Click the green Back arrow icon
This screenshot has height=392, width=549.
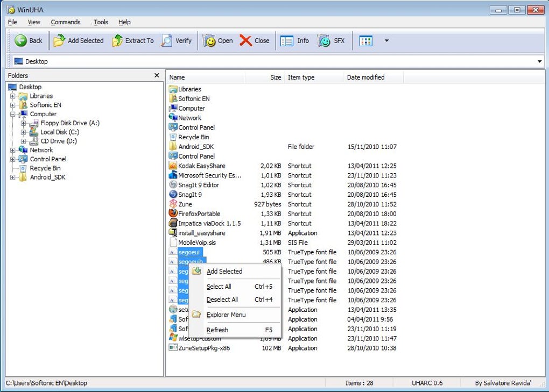tap(20, 40)
